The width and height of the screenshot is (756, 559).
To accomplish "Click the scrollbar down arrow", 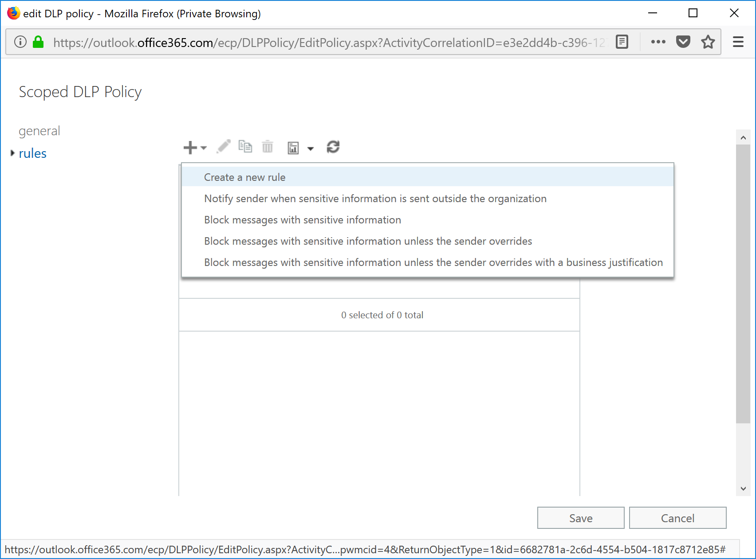I will [743, 489].
